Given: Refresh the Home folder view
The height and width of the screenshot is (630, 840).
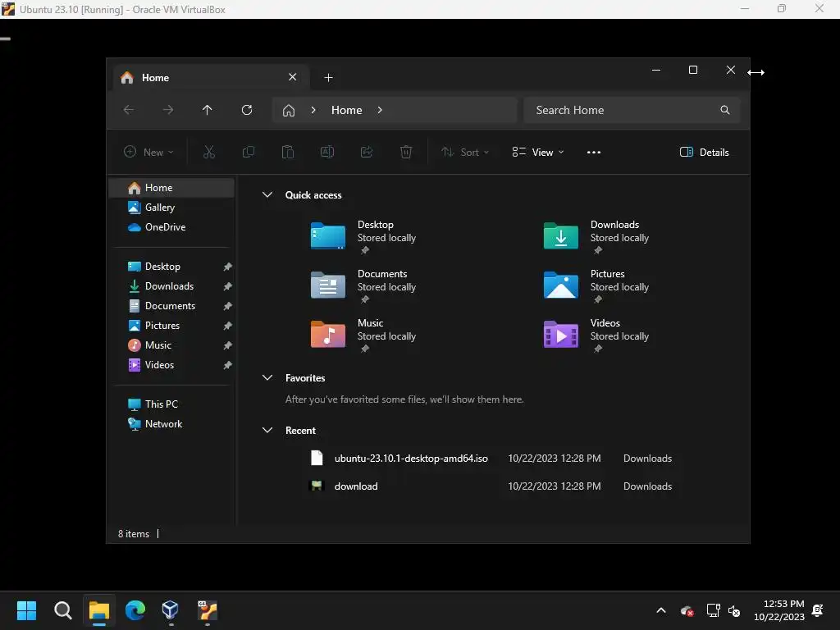Looking at the screenshot, I should click(246, 110).
